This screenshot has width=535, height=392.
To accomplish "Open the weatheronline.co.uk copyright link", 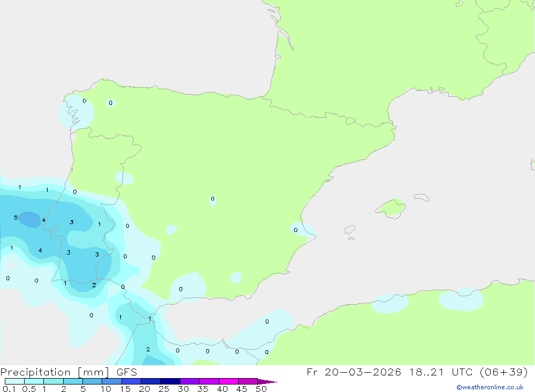I will pyautogui.click(x=490, y=387).
